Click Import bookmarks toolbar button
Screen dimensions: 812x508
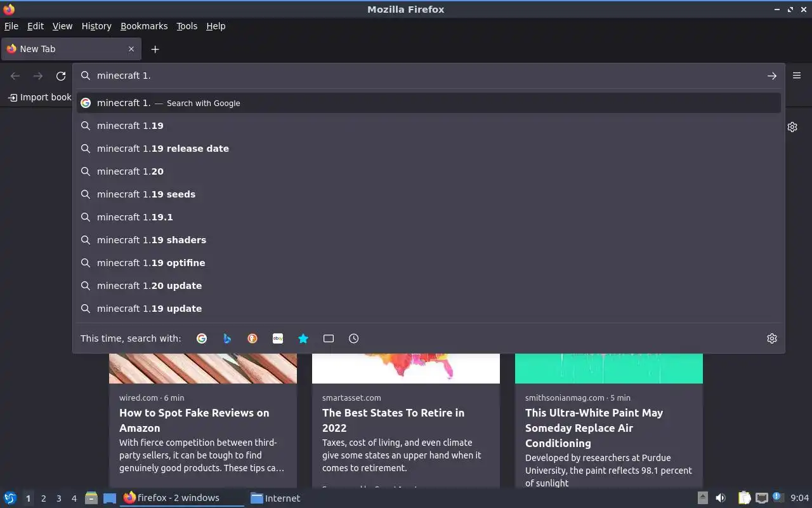click(39, 97)
